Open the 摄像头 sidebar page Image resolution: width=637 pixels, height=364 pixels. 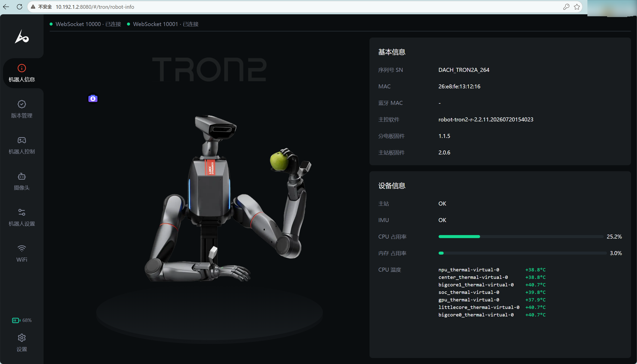pos(22,181)
